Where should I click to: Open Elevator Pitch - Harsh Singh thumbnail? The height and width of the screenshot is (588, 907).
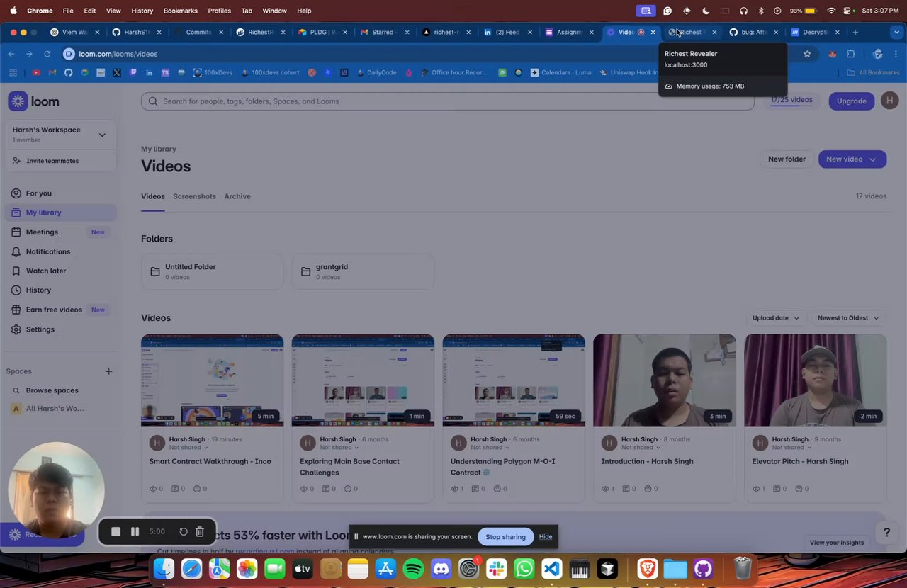pyautogui.click(x=815, y=380)
